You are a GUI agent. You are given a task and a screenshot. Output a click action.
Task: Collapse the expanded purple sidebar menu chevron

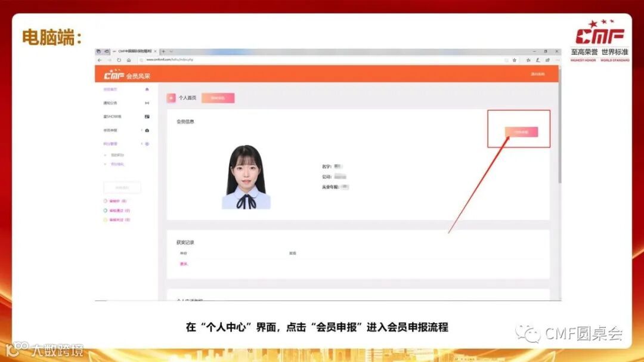142,144
